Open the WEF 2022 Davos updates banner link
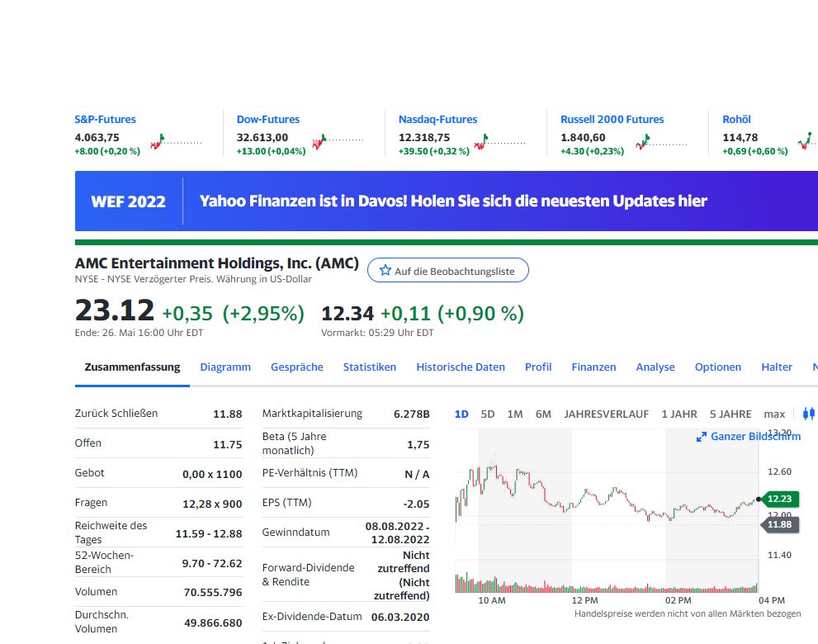Image resolution: width=818 pixels, height=644 pixels. (452, 201)
